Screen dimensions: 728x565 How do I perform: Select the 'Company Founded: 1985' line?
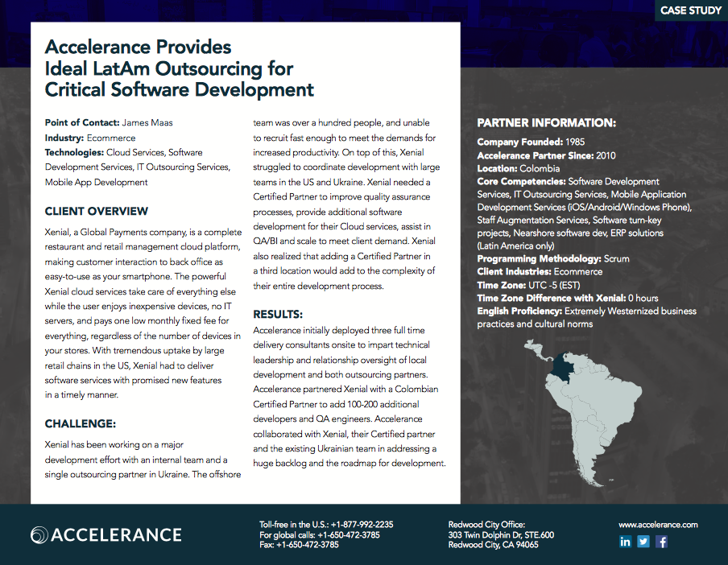tap(531, 142)
